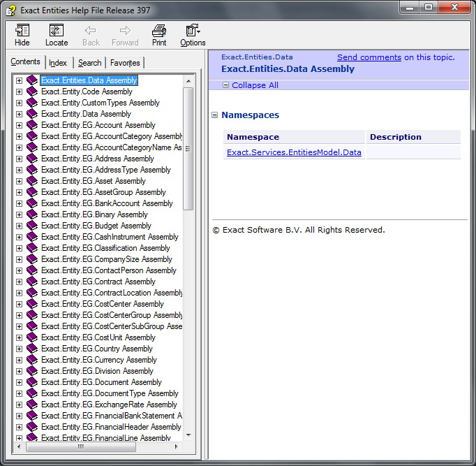Click book icon for Exact.Entity.EG.CostUnit Assembly
The height and width of the screenshot is (466, 476).
point(32,337)
